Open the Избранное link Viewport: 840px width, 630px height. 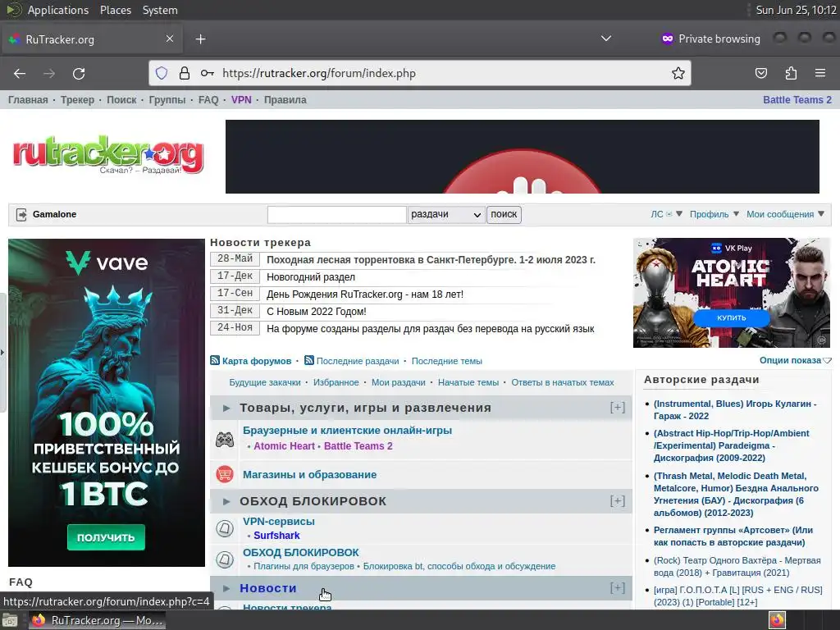pyautogui.click(x=336, y=382)
